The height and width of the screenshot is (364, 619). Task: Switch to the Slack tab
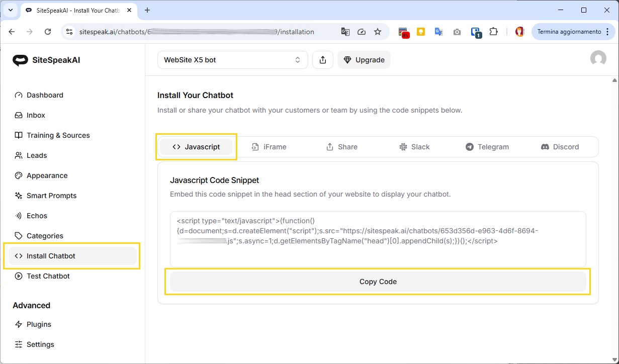[x=415, y=147]
